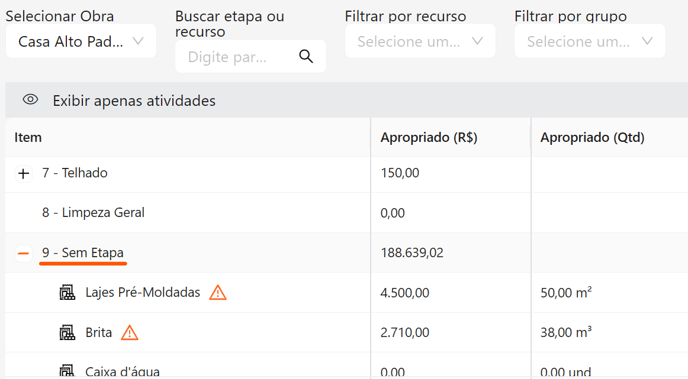Click the search magnifier icon
Image resolution: width=688 pixels, height=379 pixels.
pyautogui.click(x=306, y=56)
